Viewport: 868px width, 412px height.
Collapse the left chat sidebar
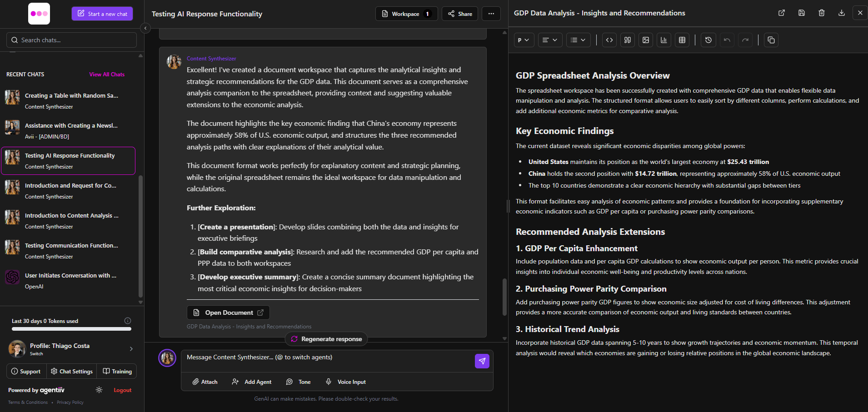[x=145, y=28]
